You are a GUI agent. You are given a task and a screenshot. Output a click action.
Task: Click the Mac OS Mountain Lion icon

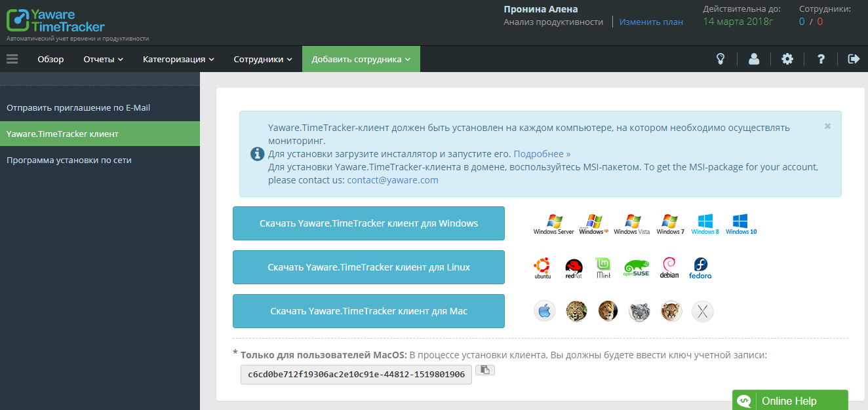click(x=671, y=311)
